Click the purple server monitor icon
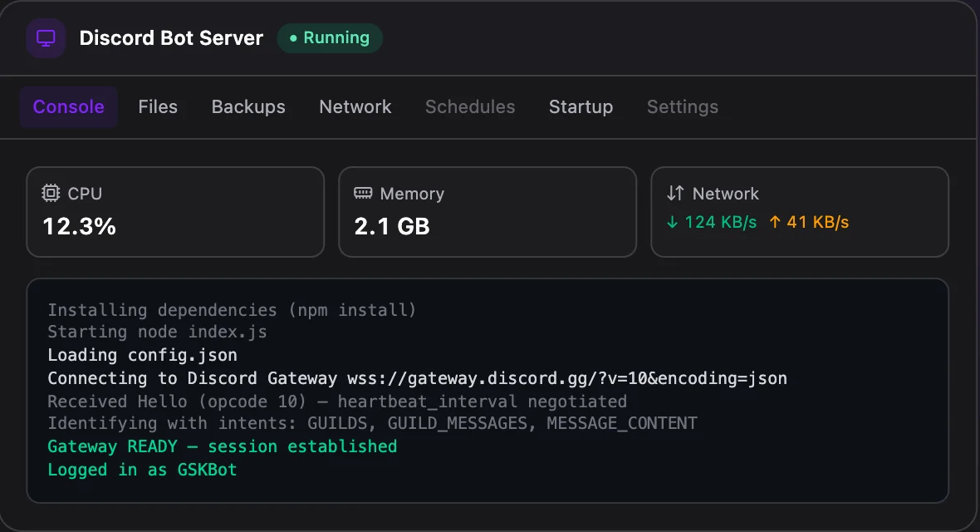Screen dimensions: 980x532 click(x=46, y=38)
